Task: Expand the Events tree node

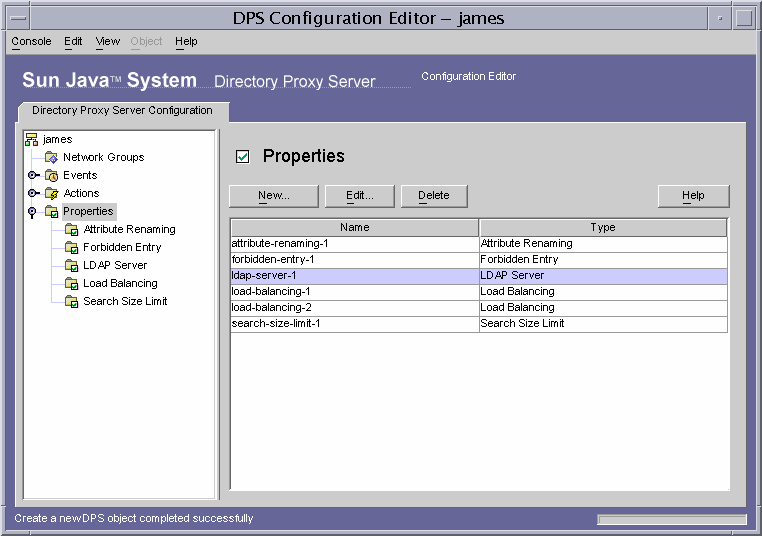Action: 33,175
